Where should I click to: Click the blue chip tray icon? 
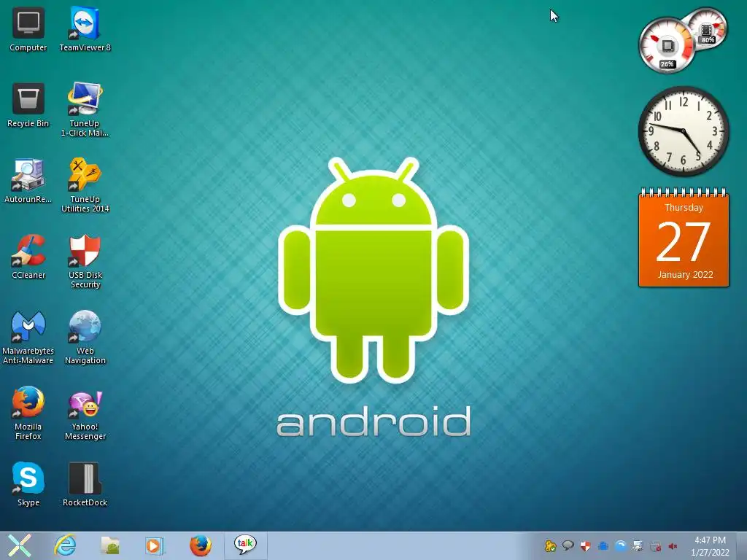pos(603,546)
